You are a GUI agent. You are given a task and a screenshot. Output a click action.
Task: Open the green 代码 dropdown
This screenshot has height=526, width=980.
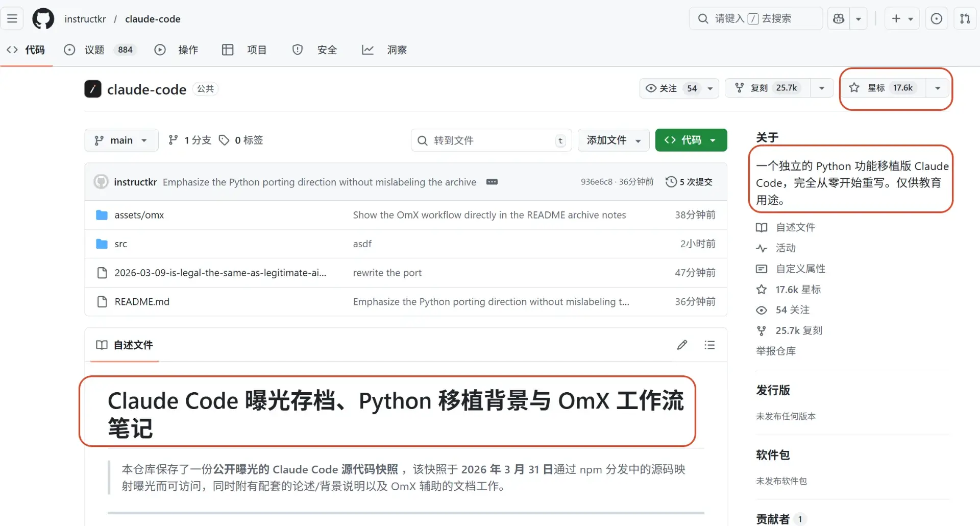pyautogui.click(x=691, y=140)
